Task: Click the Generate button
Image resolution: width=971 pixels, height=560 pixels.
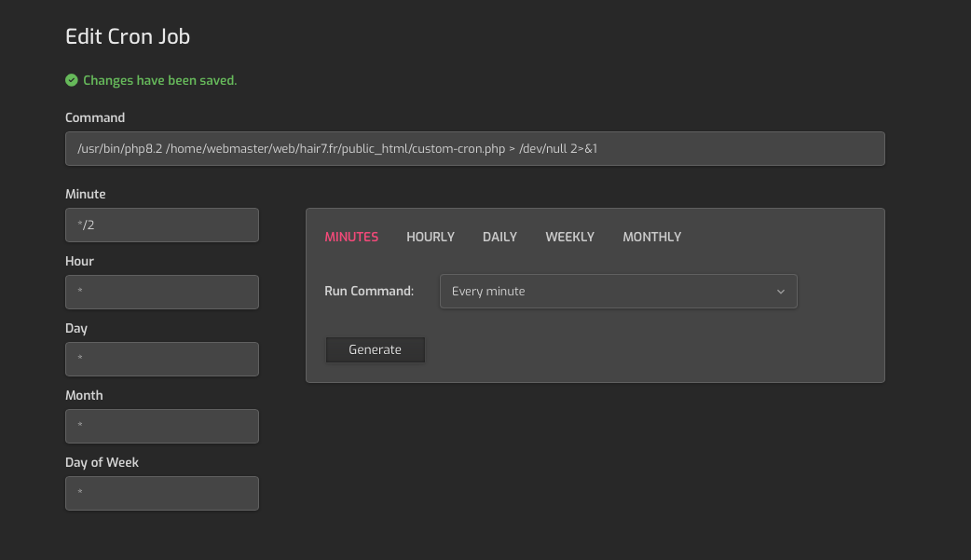Action: tap(376, 349)
